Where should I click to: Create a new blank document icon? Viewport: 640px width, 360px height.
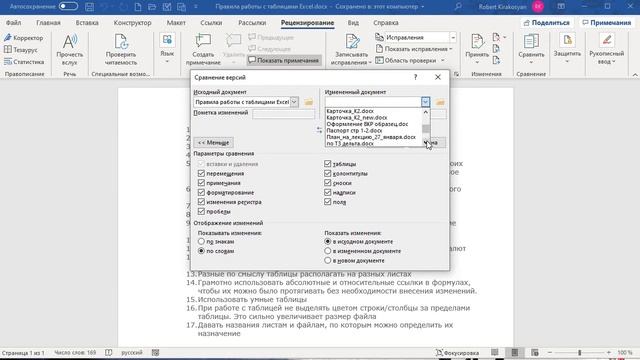pos(138,7)
